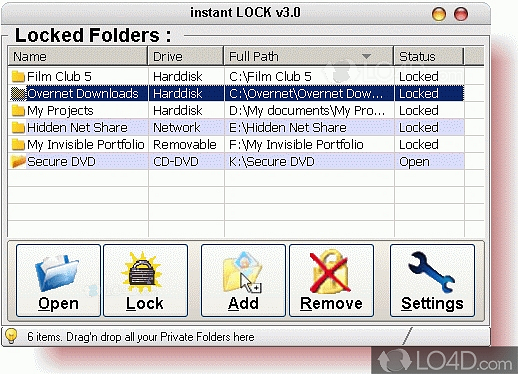Select the Film Club 5 row name
Screen dimensions: 518x374
59,76
